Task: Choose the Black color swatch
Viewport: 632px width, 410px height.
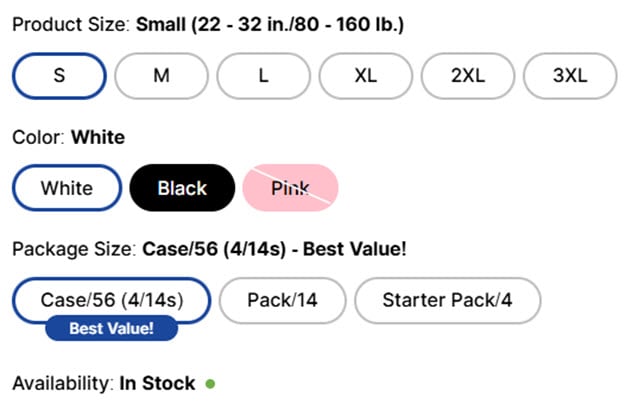Action: point(182,188)
